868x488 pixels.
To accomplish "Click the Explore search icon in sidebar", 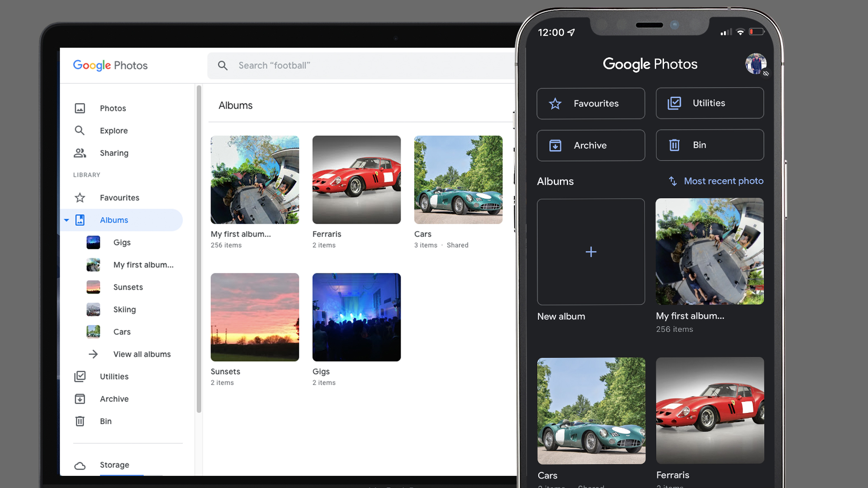I will pos(79,130).
